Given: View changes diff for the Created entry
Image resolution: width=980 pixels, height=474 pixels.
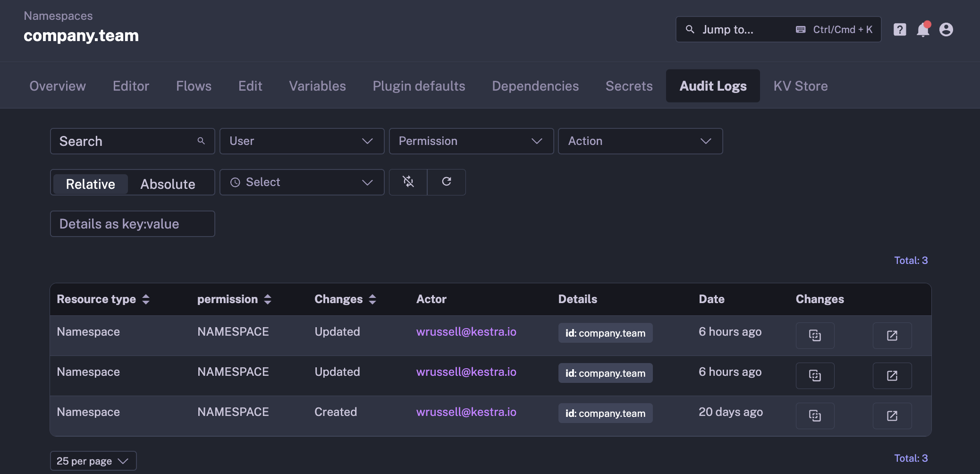Looking at the screenshot, I should point(815,415).
